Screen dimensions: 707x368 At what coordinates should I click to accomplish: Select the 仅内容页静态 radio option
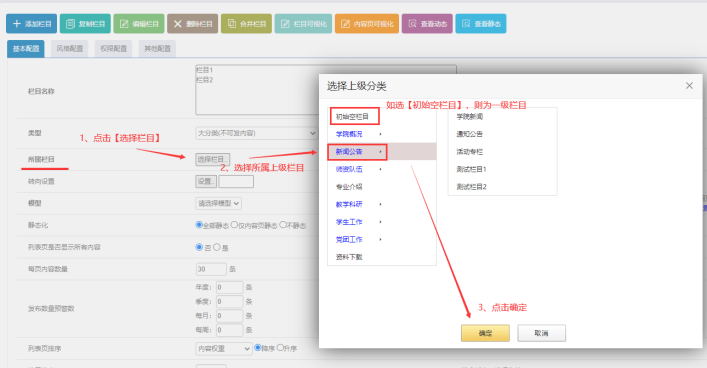click(234, 225)
